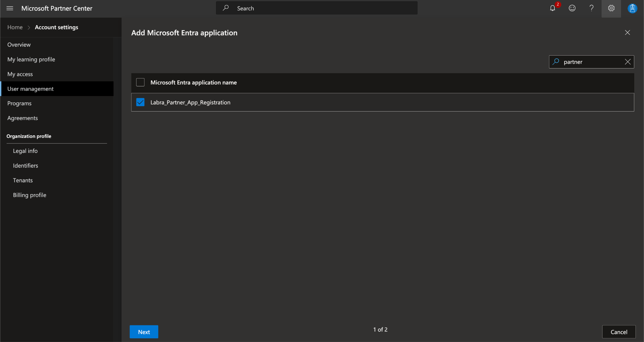Click the Account settings breadcrumb

pyautogui.click(x=57, y=27)
